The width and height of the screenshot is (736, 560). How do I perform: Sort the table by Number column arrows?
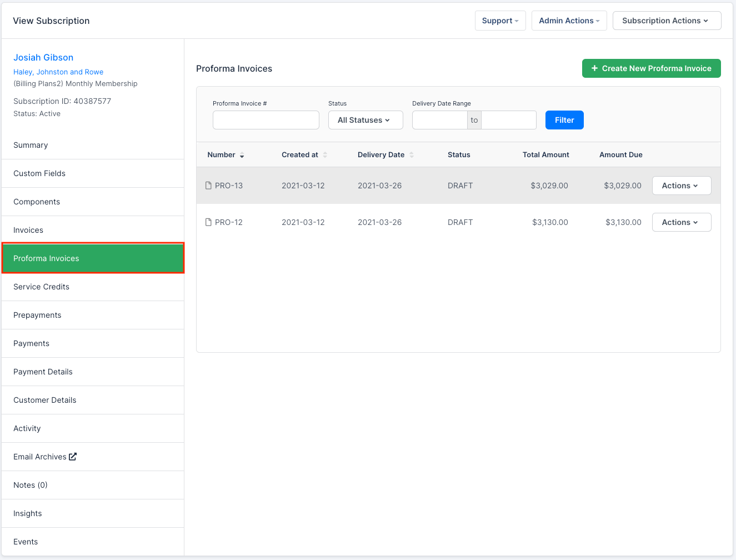(242, 155)
